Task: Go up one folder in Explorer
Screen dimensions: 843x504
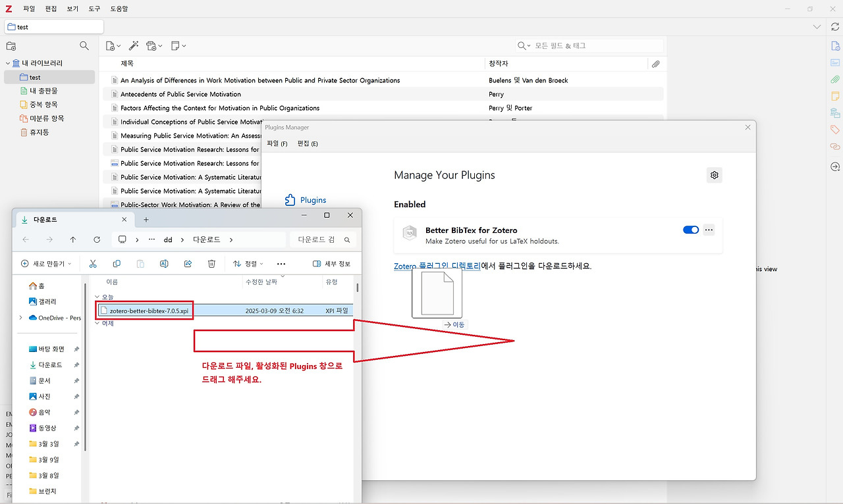Action: coord(73,240)
